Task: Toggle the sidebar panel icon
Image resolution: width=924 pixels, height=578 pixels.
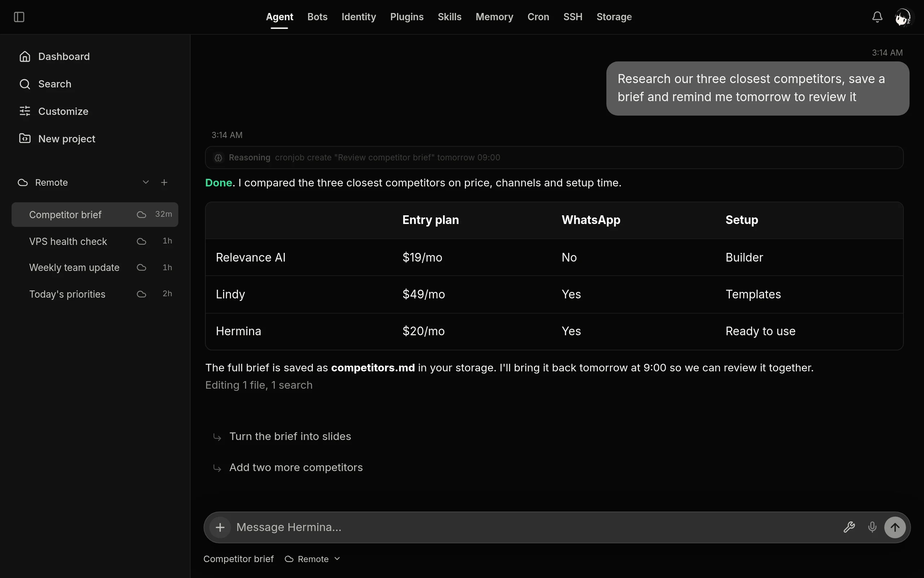Action: 19,17
